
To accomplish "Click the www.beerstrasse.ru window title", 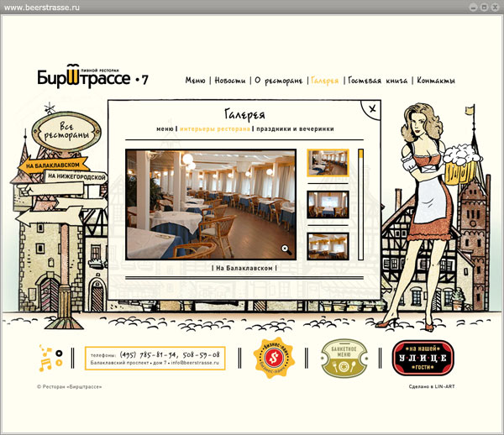I will point(42,8).
